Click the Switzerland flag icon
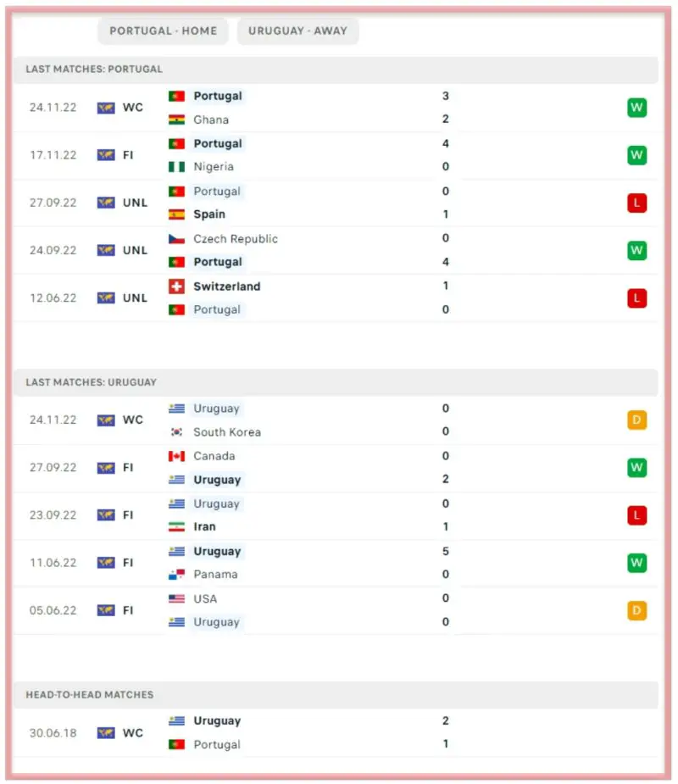The height and width of the screenshot is (784, 678). pyautogui.click(x=176, y=286)
